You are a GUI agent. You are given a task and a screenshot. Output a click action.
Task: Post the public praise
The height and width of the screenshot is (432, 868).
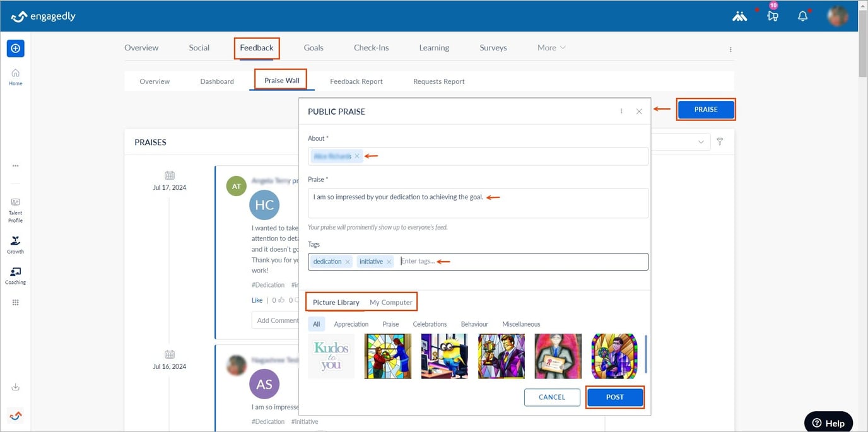pyautogui.click(x=615, y=397)
